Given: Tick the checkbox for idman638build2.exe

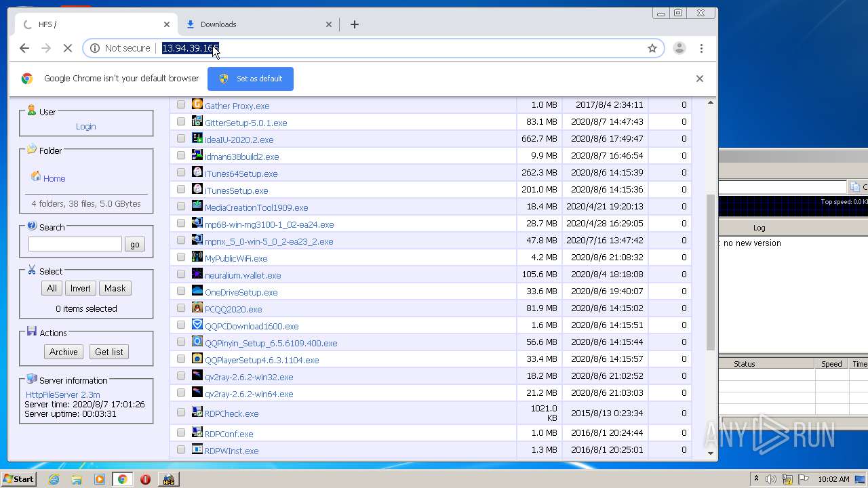Looking at the screenshot, I should pos(181,156).
